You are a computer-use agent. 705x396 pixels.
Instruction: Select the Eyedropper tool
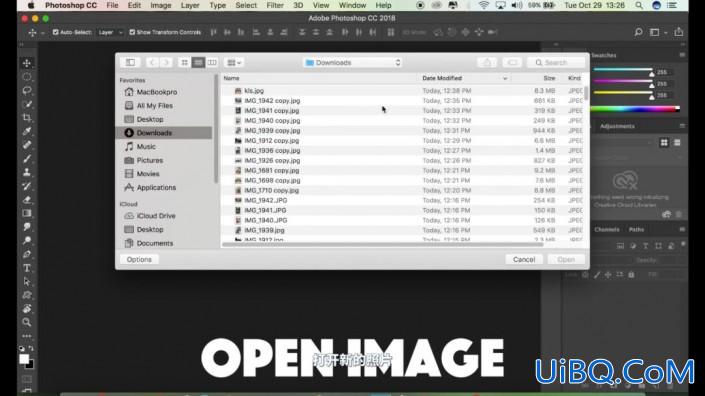[x=27, y=131]
